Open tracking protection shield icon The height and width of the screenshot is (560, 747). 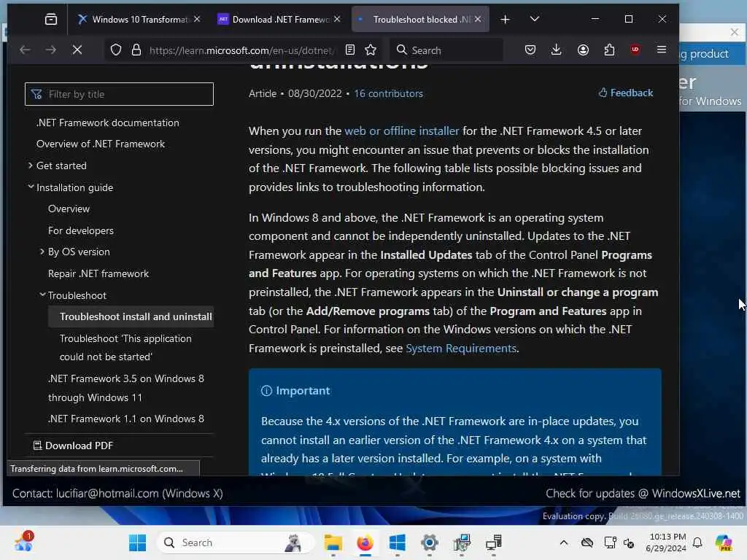point(116,50)
